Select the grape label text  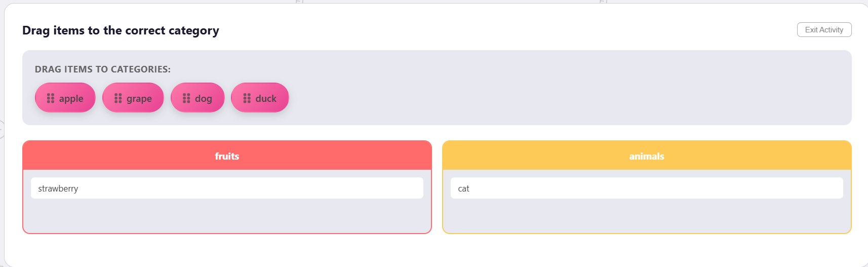pyautogui.click(x=139, y=98)
